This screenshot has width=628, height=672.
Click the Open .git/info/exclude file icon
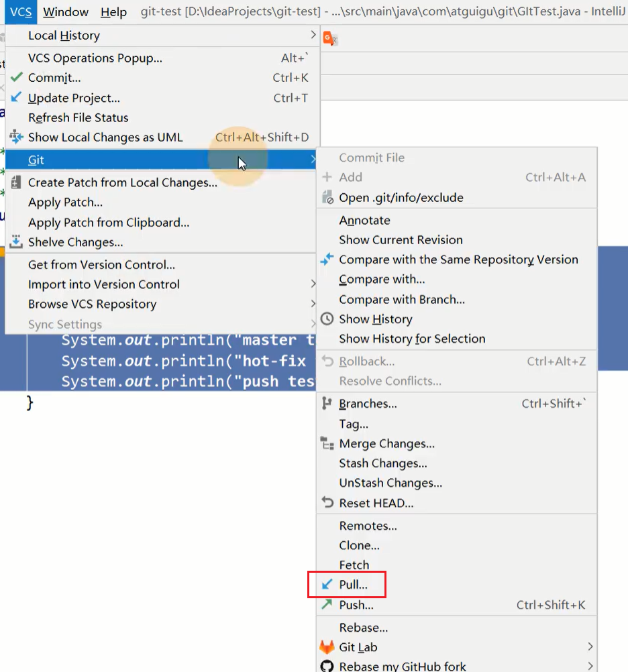click(x=327, y=197)
